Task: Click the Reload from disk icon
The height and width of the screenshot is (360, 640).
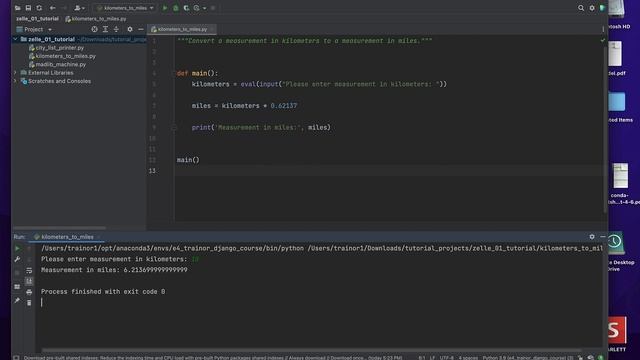Action: click(x=39, y=8)
